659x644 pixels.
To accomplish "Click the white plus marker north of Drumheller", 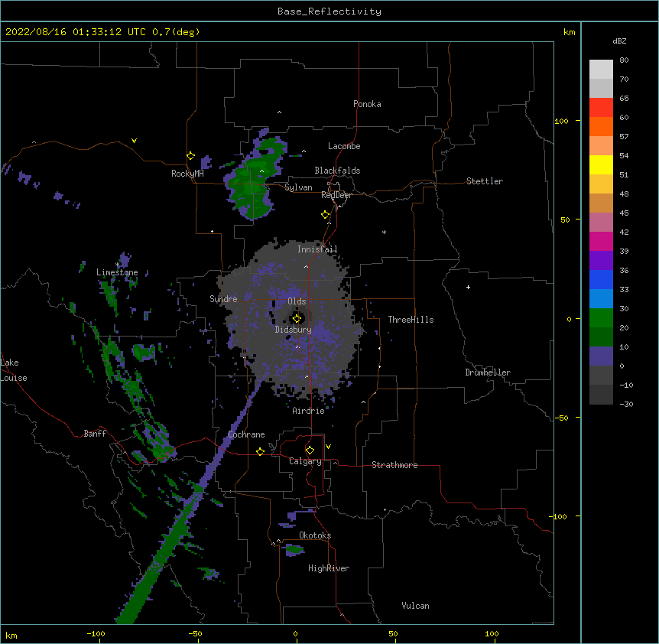I will (x=468, y=287).
